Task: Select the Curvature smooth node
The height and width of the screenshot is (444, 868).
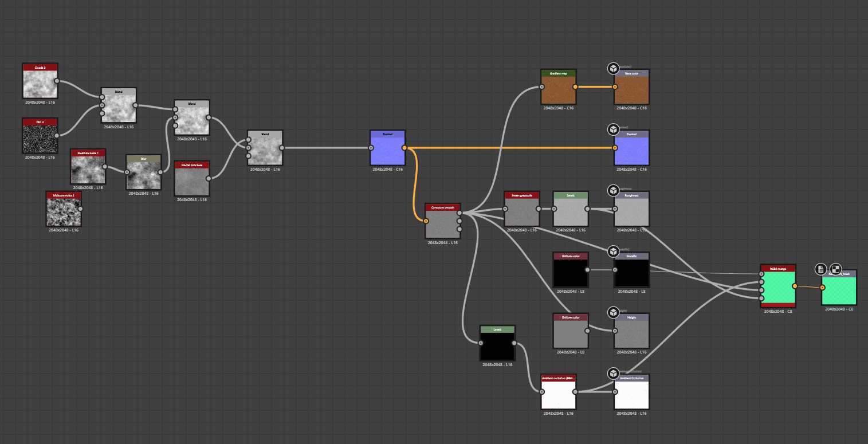Action: click(x=443, y=221)
